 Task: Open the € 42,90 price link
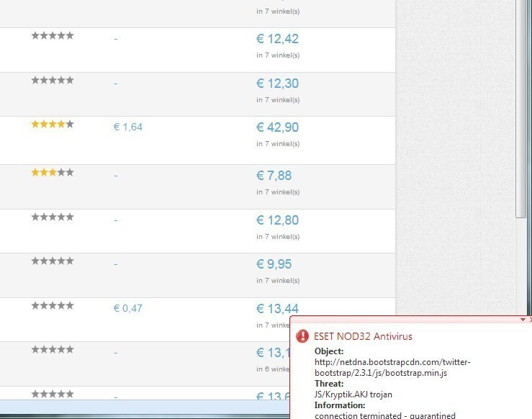point(277,127)
